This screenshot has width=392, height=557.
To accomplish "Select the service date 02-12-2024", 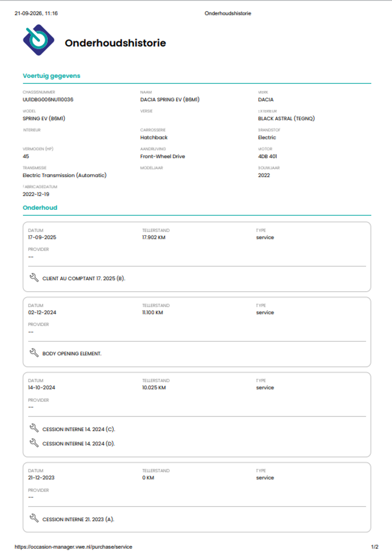I will (42, 313).
